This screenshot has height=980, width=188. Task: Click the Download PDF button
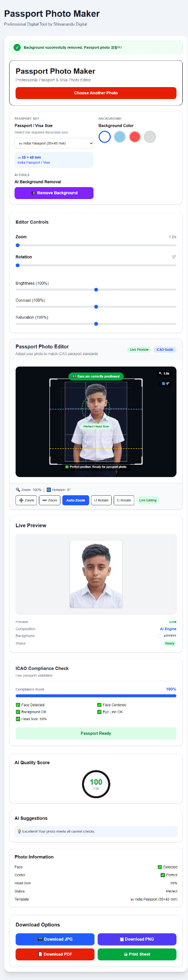tap(55, 954)
